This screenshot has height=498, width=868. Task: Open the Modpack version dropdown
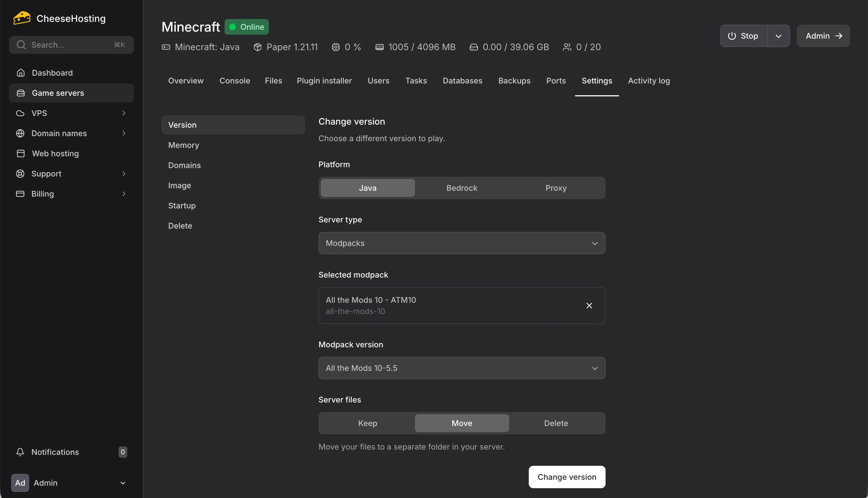point(461,368)
